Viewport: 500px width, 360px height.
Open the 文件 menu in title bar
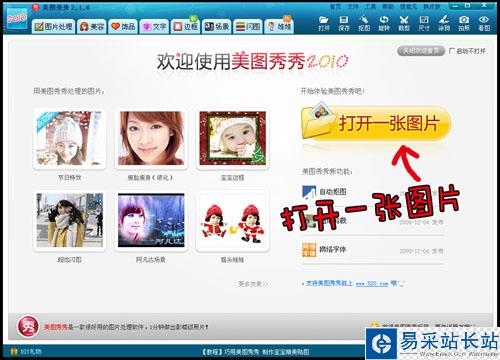tap(353, 6)
